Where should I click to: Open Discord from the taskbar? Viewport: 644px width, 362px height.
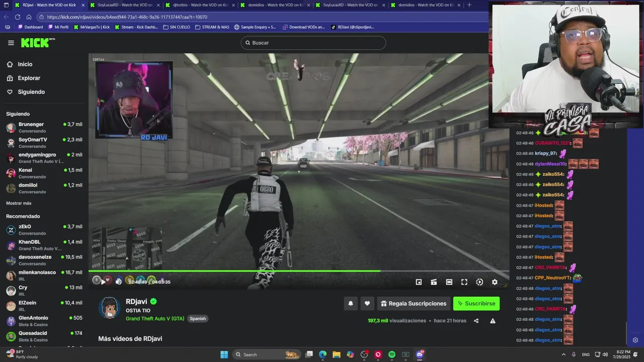[x=420, y=354]
